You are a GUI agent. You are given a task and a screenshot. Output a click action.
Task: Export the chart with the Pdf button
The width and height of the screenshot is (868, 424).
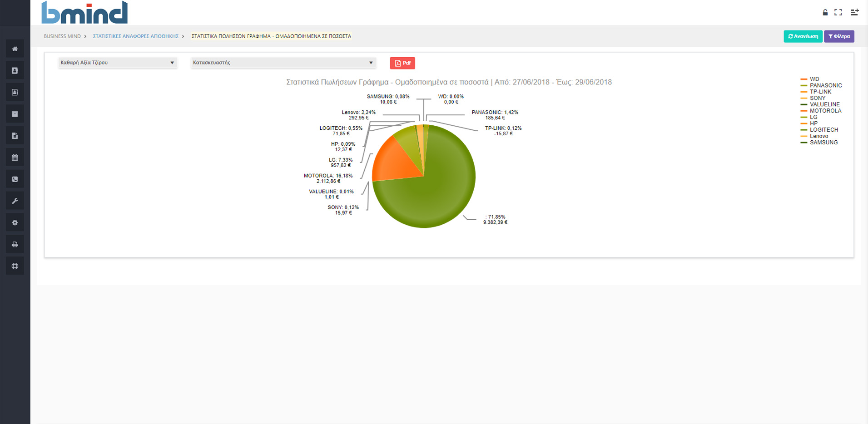pos(402,63)
